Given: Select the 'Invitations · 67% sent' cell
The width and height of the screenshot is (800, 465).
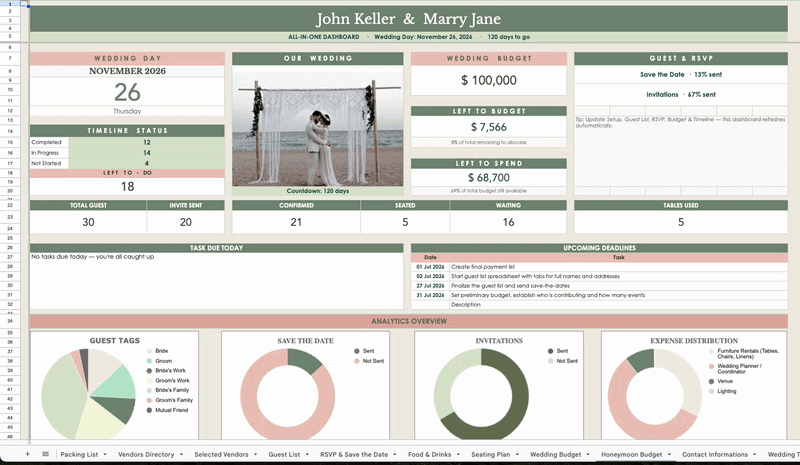Looking at the screenshot, I should (x=681, y=94).
